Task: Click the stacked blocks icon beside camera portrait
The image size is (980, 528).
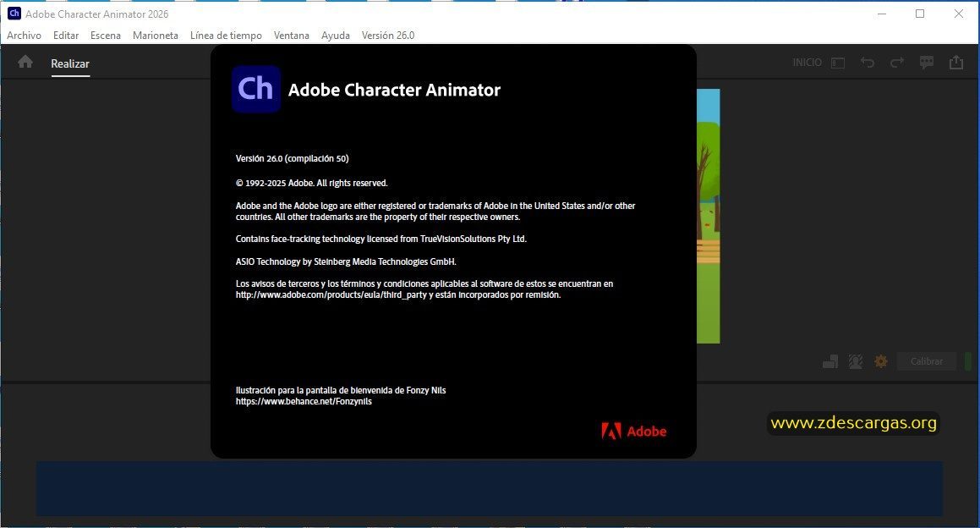Action: pyautogui.click(x=830, y=361)
